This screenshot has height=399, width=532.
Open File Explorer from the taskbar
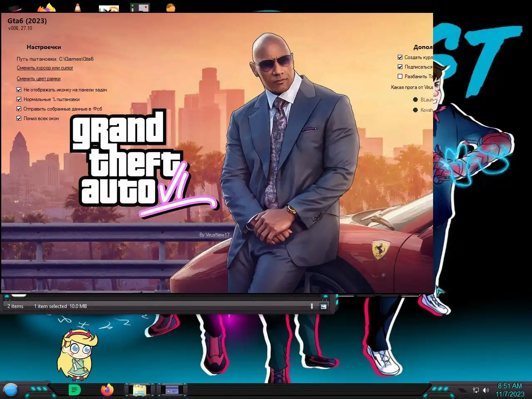[x=139, y=390]
